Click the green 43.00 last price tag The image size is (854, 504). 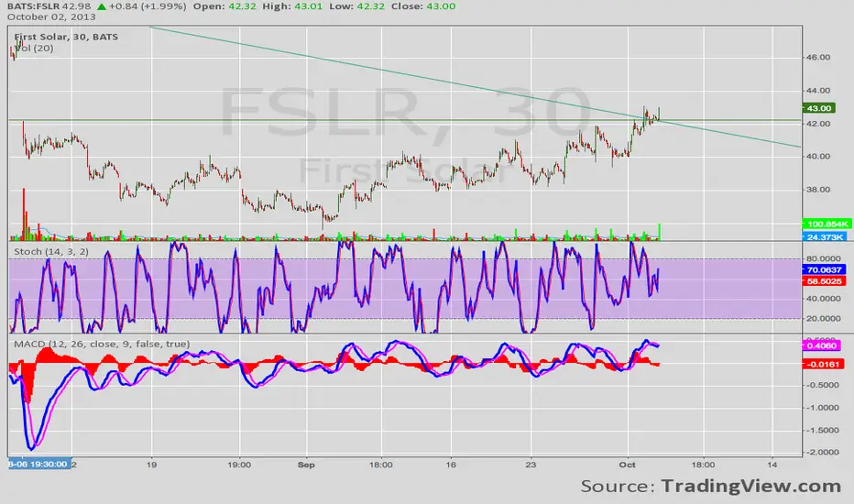click(x=818, y=108)
